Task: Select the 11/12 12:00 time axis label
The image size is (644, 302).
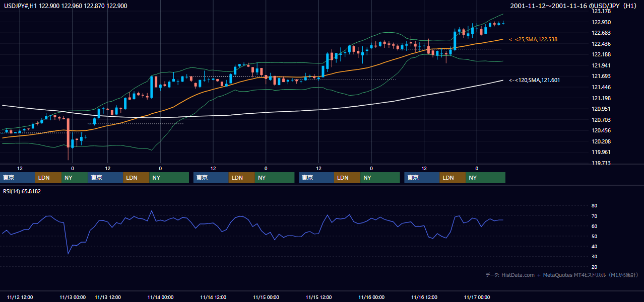Action: click(20, 297)
